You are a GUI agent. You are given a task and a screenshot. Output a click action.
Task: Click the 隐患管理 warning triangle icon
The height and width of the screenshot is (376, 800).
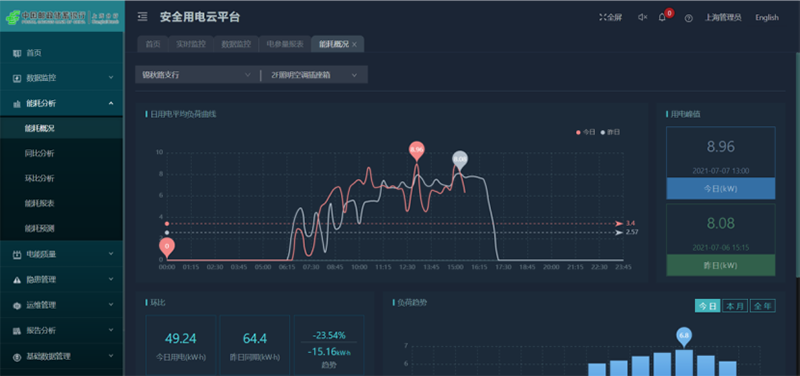(17, 280)
